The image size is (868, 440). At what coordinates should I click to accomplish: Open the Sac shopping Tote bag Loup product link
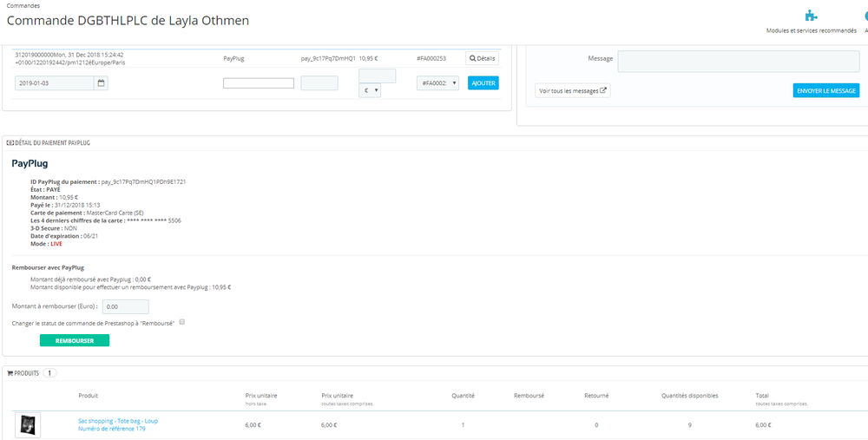pyautogui.click(x=118, y=421)
